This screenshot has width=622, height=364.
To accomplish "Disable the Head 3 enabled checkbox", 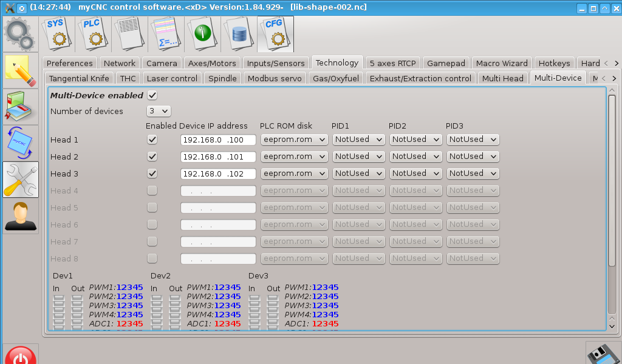I will click(x=152, y=174).
